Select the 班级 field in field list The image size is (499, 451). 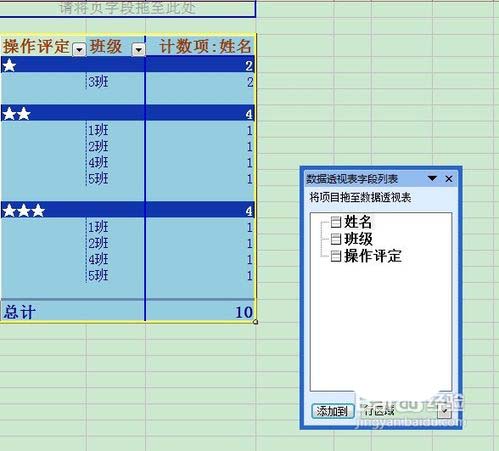(x=358, y=239)
